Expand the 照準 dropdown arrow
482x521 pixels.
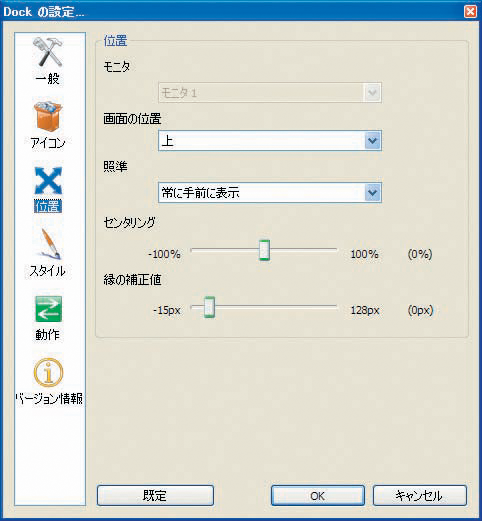pos(372,192)
